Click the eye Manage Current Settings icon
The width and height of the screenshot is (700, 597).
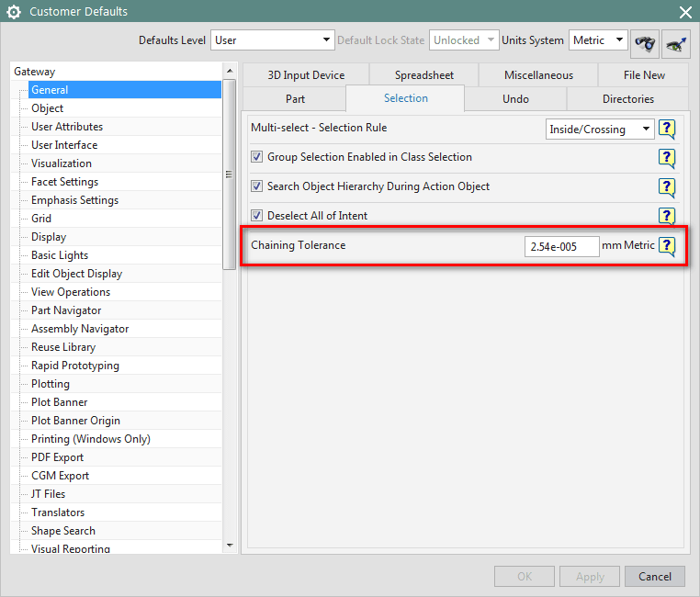[x=676, y=43]
